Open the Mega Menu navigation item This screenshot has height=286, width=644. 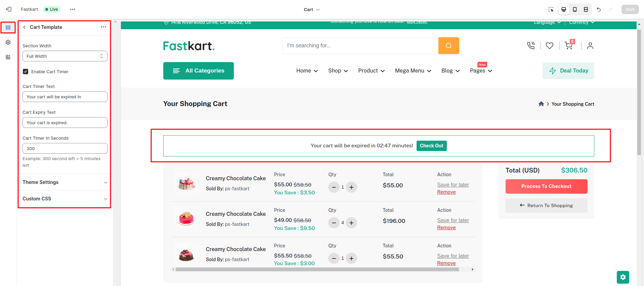point(413,71)
